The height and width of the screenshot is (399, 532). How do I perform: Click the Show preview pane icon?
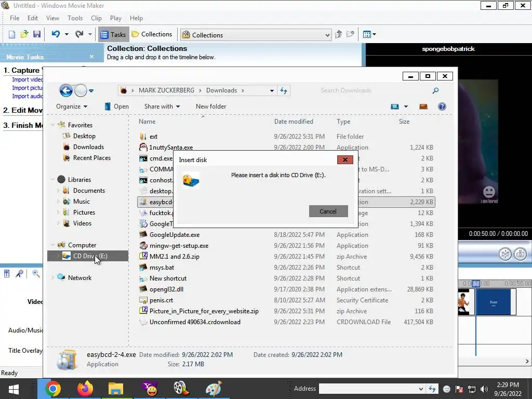pos(423,107)
